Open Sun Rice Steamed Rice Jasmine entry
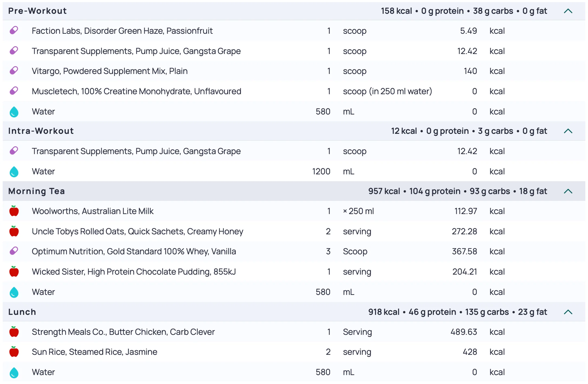 pyautogui.click(x=94, y=352)
